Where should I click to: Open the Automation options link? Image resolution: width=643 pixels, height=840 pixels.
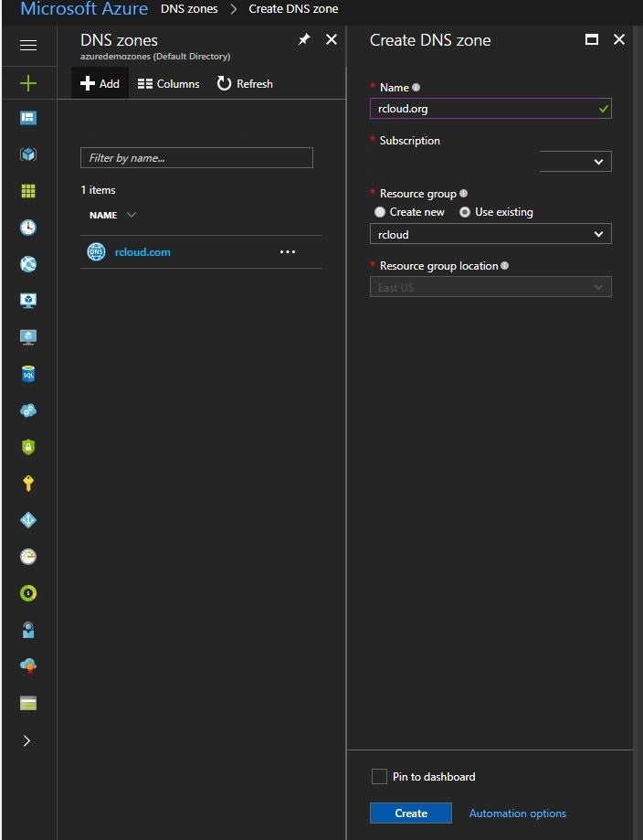(517, 813)
